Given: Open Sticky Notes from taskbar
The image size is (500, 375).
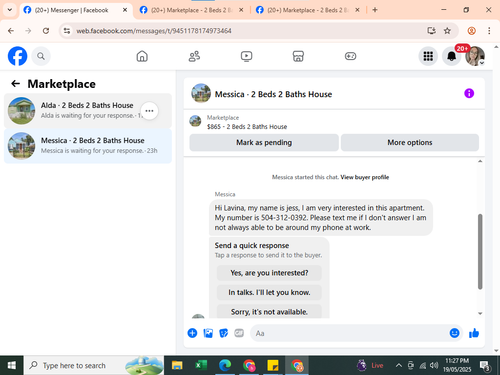Looking at the screenshot, I should pyautogui.click(x=273, y=365).
